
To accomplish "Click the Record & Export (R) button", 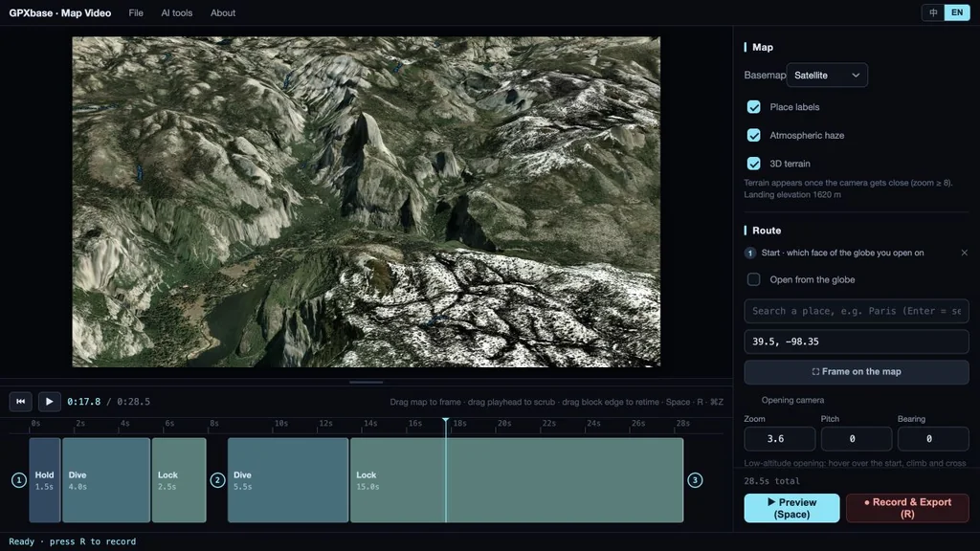I will [x=907, y=508].
